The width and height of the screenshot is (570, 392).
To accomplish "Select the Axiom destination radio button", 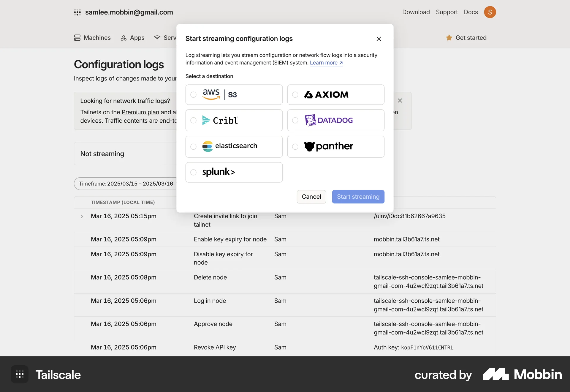I will (x=295, y=95).
